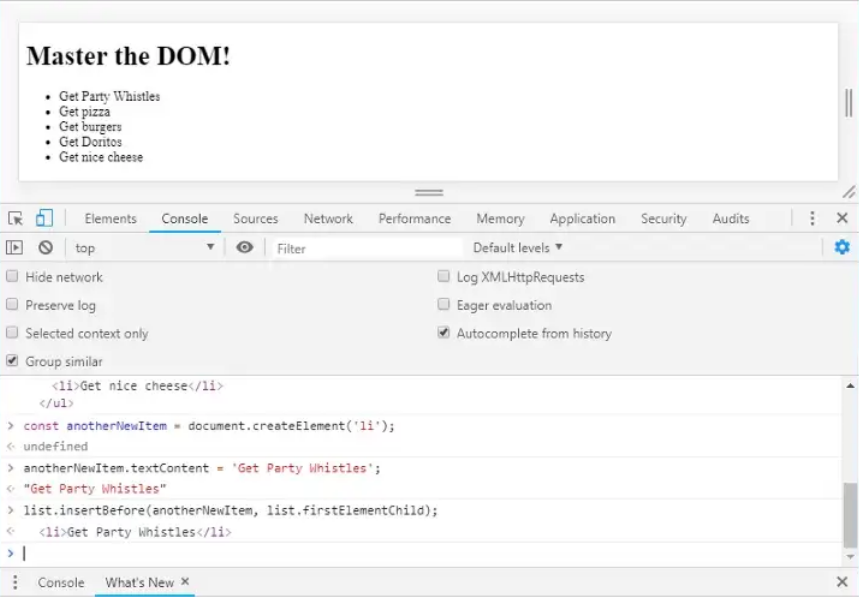The height and width of the screenshot is (599, 859).
Task: Select the Console tab in the drawer
Action: 61,582
